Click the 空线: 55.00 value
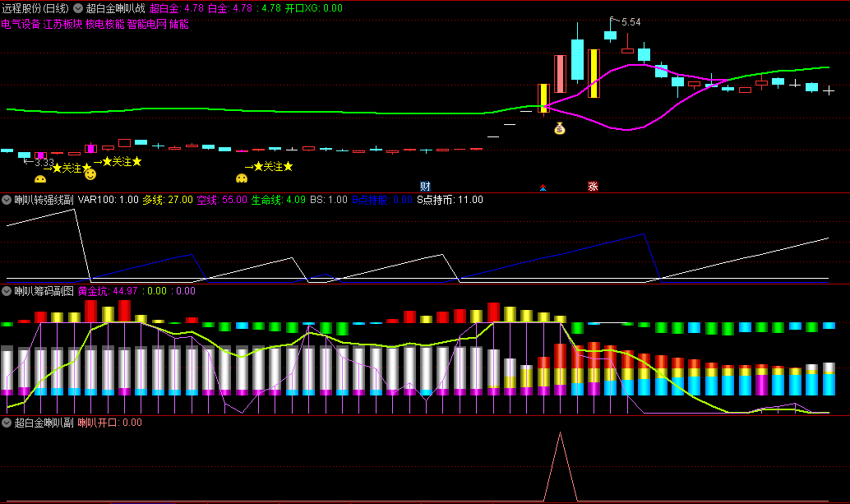 tap(222, 200)
